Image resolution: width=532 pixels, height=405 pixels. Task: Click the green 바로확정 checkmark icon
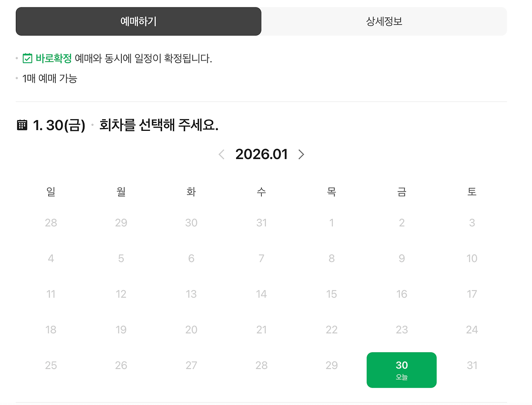[x=27, y=59]
